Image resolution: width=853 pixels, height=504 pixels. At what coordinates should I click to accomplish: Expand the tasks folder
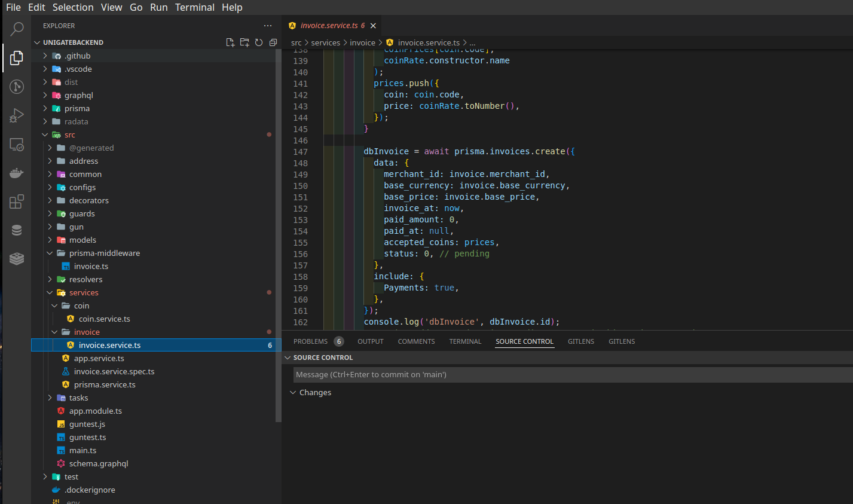(x=78, y=398)
